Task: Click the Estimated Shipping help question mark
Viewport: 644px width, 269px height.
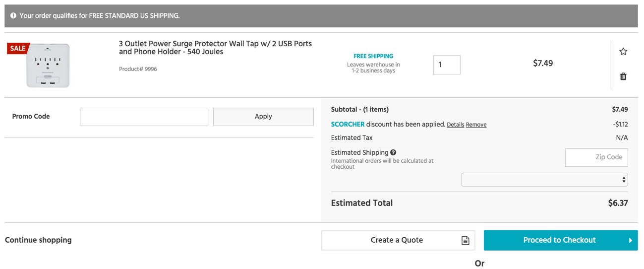Action: (393, 153)
